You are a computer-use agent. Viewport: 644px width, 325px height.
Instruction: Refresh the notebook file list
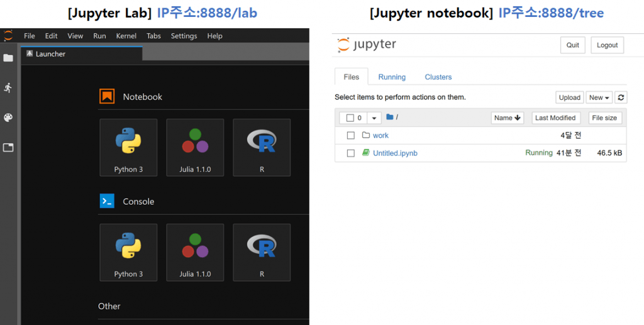pos(621,97)
